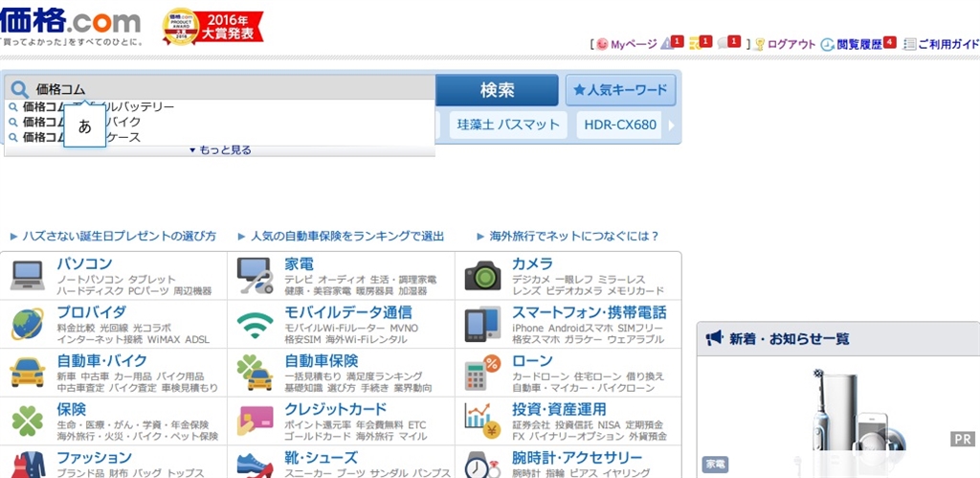Open ハズさない誕生日プレゼントの選び方 link
This screenshot has height=478, width=980.
pos(120,237)
